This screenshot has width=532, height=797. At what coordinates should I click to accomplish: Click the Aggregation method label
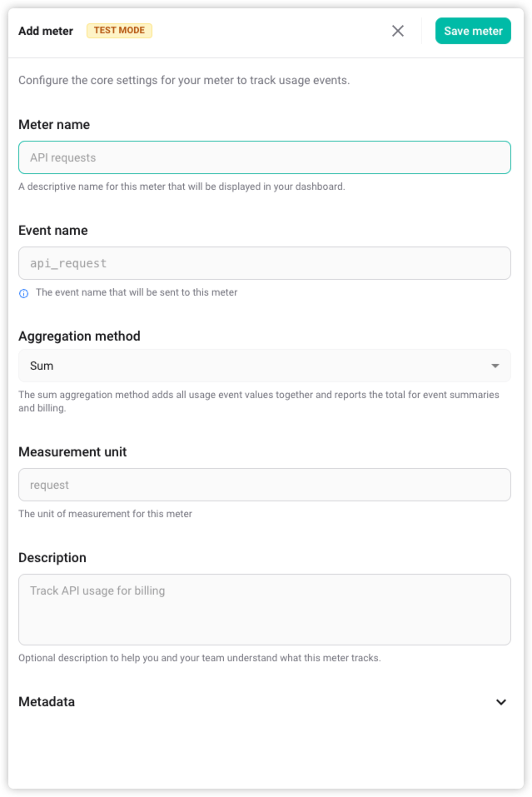coord(79,336)
